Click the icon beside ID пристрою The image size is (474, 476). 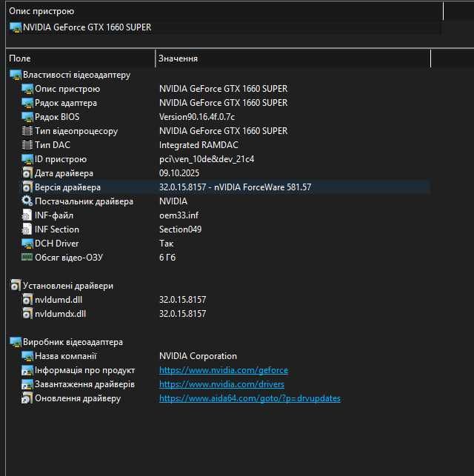pyautogui.click(x=27, y=159)
